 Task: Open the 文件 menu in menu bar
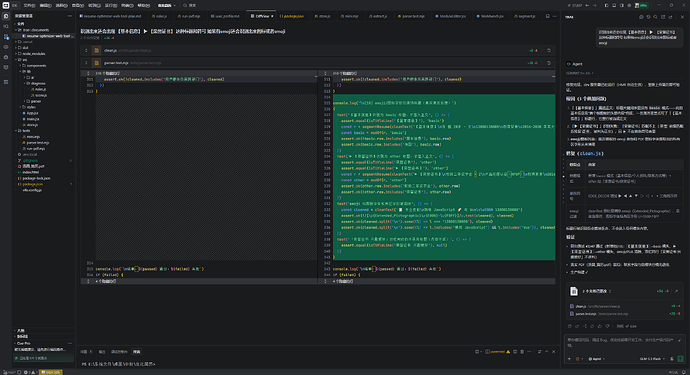[x=29, y=5]
